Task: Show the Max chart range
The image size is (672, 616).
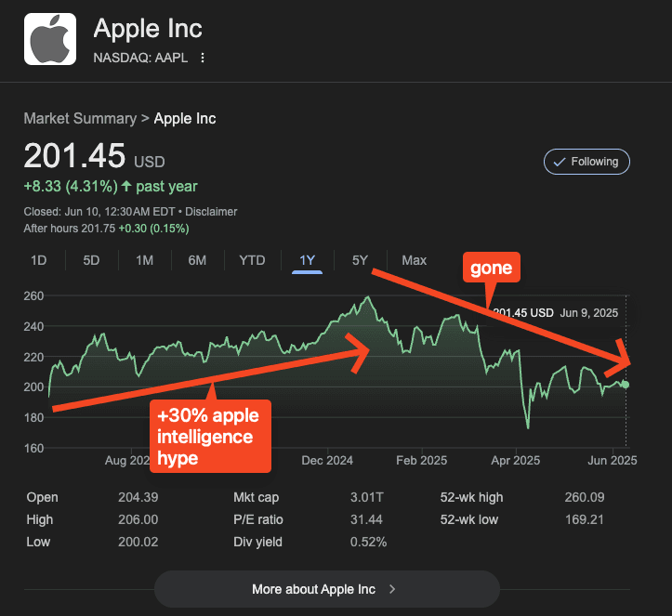Action: pos(414,260)
